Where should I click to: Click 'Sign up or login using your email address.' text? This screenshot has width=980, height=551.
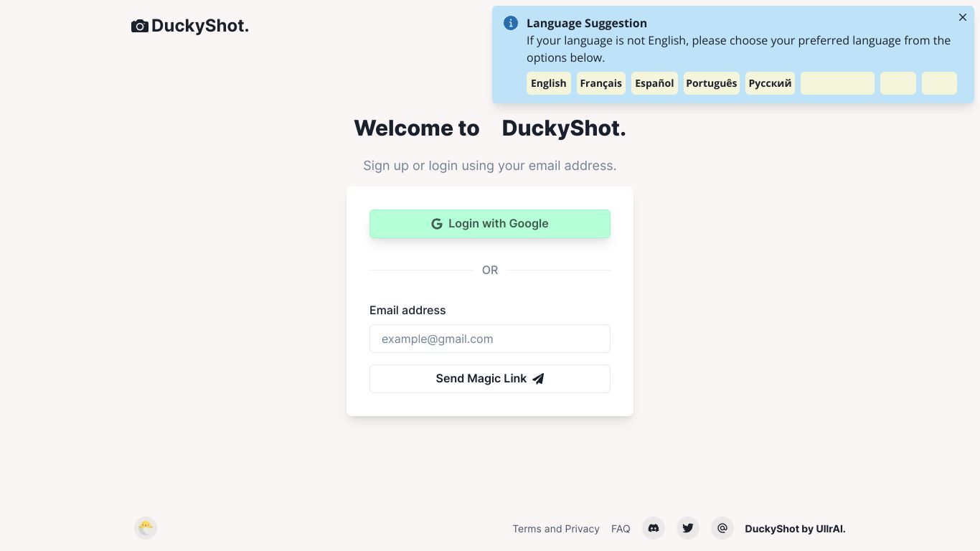(x=490, y=166)
